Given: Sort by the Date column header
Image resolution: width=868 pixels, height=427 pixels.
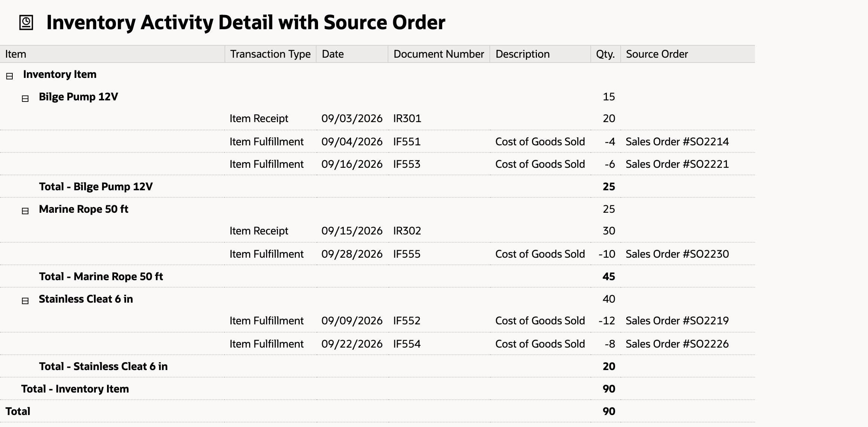Looking at the screenshot, I should [x=352, y=54].
